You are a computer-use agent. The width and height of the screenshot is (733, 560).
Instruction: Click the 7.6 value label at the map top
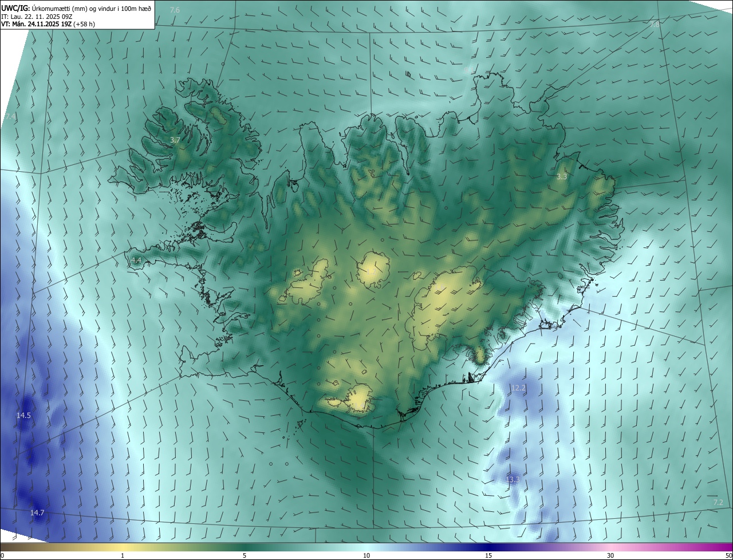click(175, 10)
